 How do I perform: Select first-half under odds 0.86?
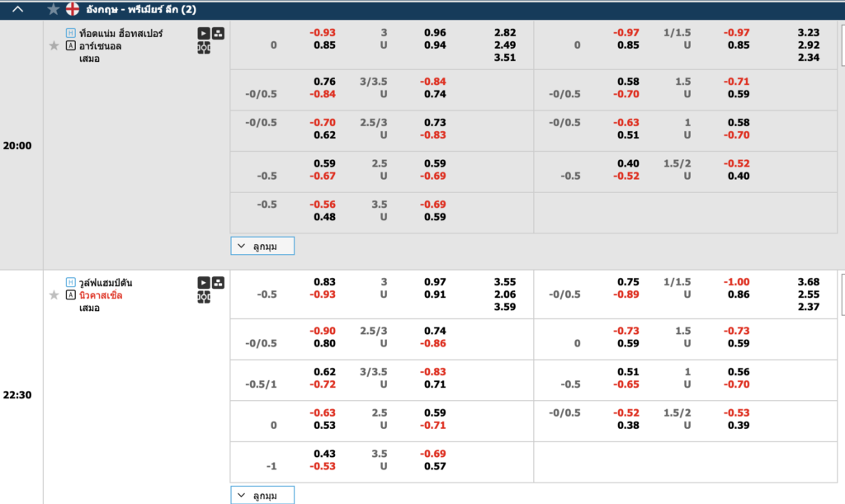[739, 294]
